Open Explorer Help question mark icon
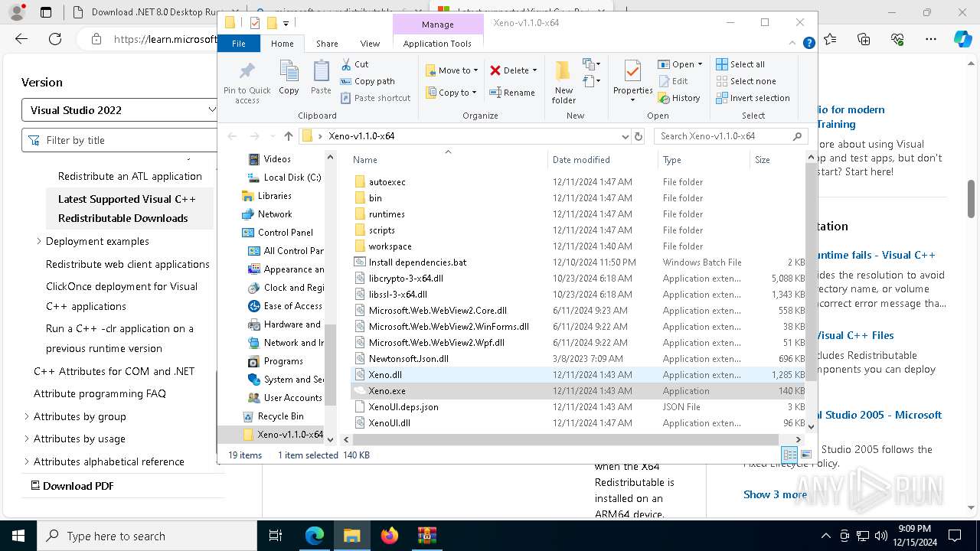 point(808,44)
